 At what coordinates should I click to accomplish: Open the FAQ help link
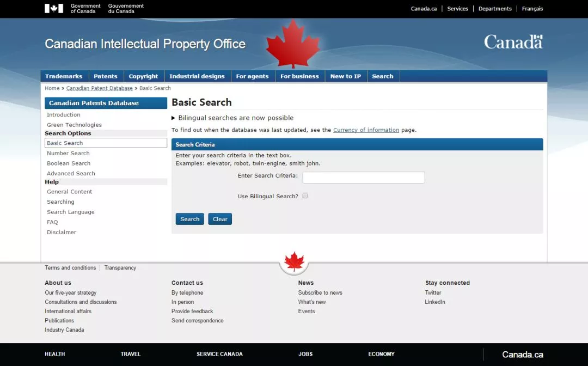(52, 222)
